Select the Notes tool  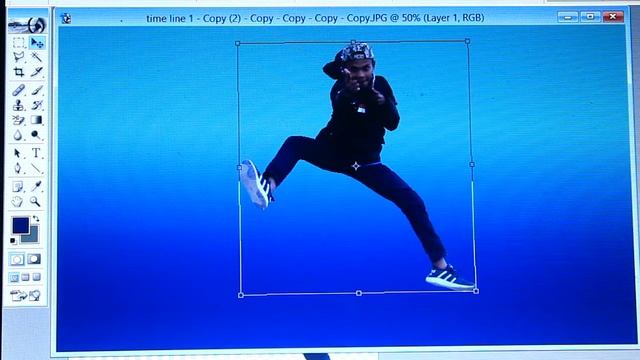coord(17,187)
